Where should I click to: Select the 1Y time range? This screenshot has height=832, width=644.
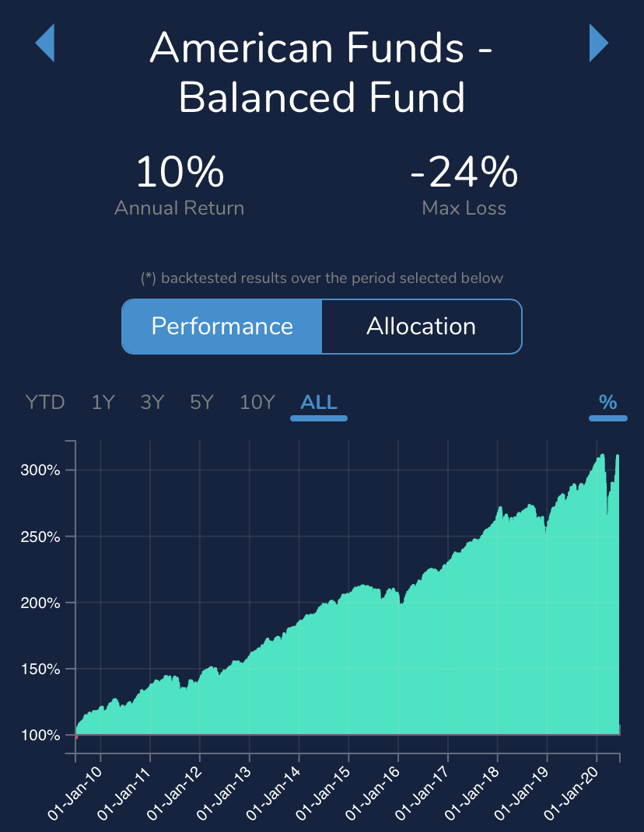(103, 402)
